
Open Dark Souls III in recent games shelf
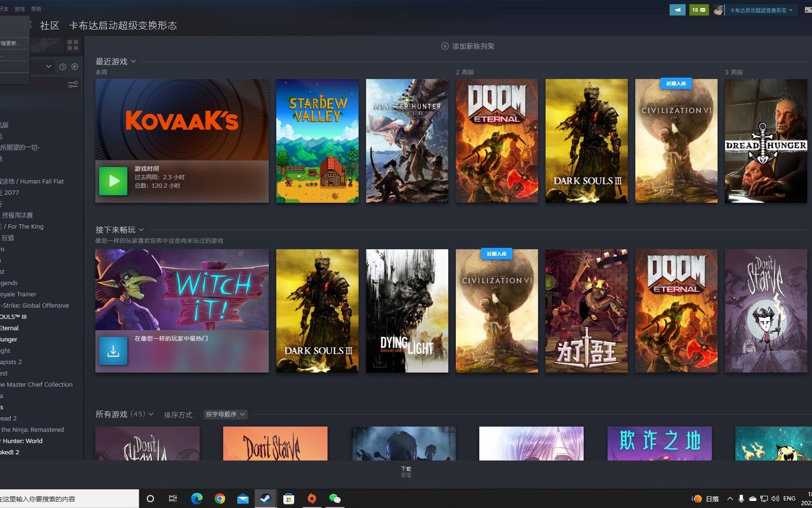[x=586, y=141]
